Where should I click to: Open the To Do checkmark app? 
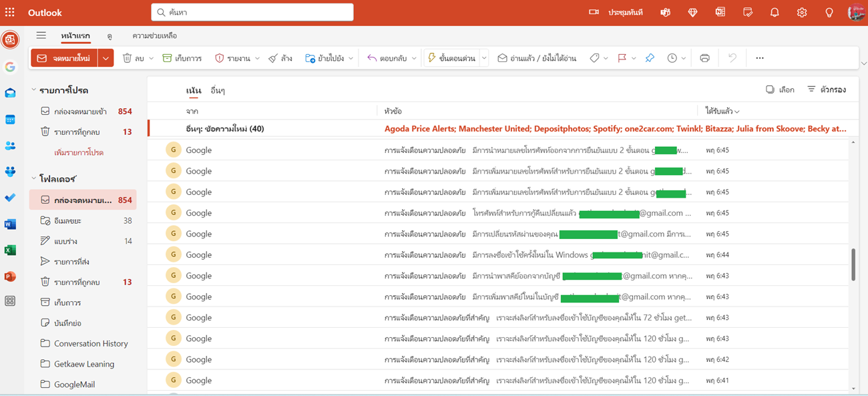coord(10,198)
